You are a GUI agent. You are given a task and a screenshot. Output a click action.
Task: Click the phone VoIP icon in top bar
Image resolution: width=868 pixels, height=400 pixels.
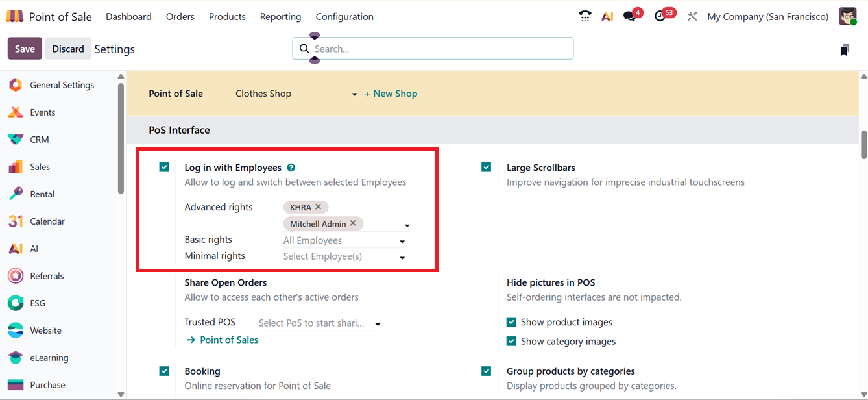tap(585, 17)
